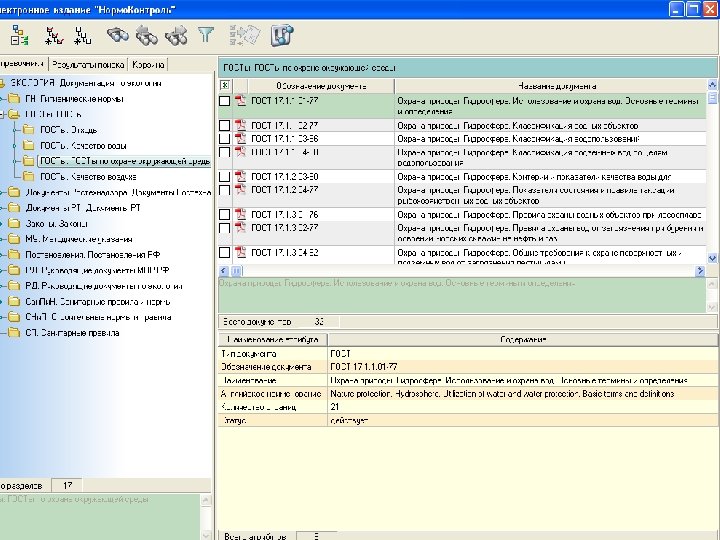Toggle the select-all checkbox in table header

(225, 84)
